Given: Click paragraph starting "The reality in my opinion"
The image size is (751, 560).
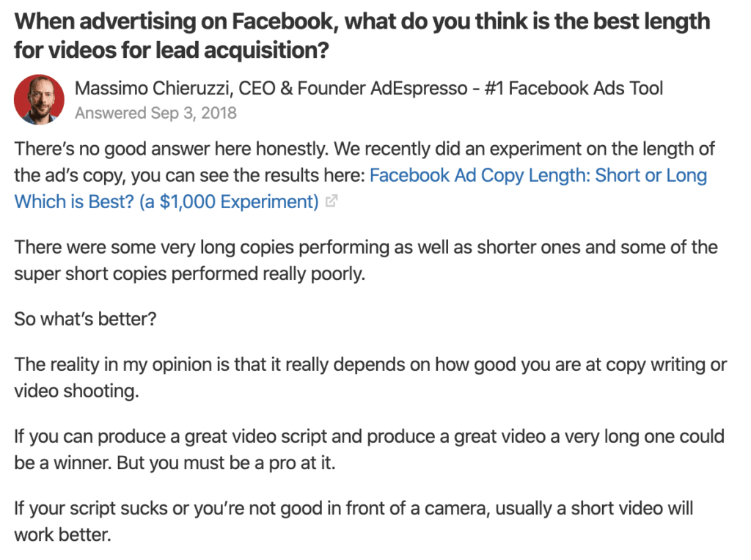Looking at the screenshot, I should [x=370, y=377].
